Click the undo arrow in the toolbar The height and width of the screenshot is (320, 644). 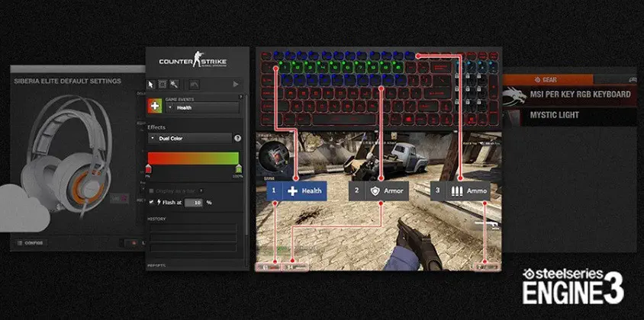195,84
